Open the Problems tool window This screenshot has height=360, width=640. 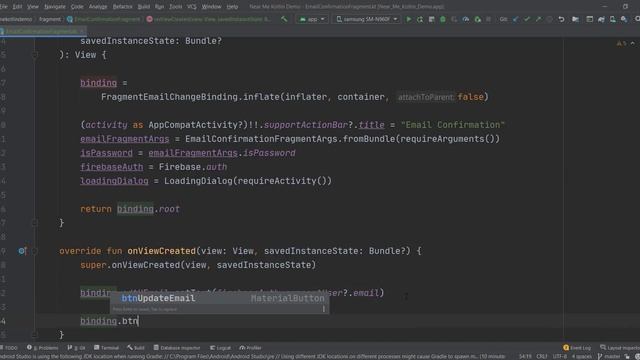[42, 348]
